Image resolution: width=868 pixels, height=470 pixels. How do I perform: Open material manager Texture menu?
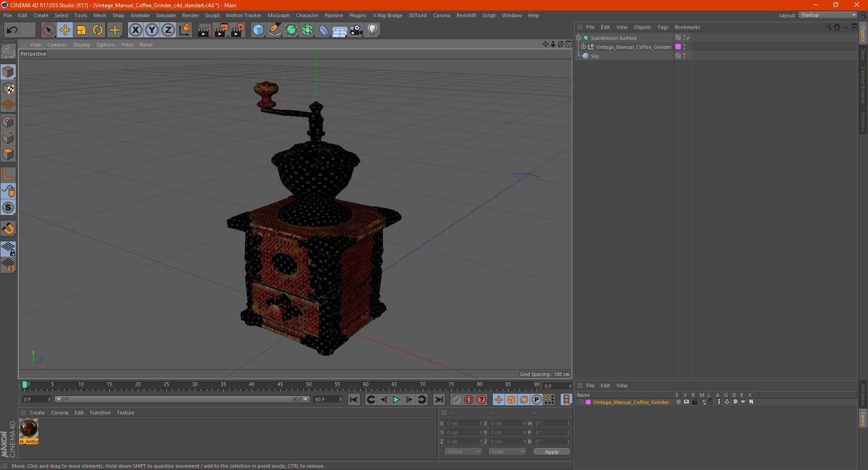click(x=125, y=413)
